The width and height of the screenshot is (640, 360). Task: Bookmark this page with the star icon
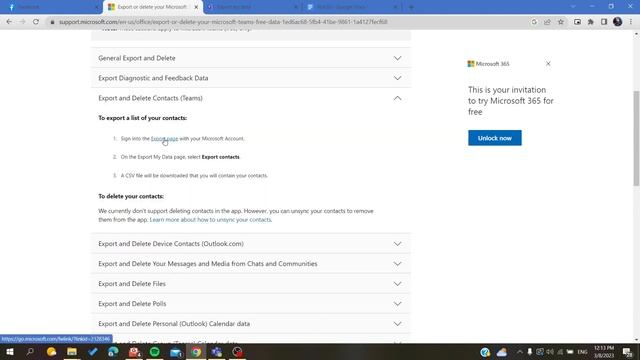561,22
